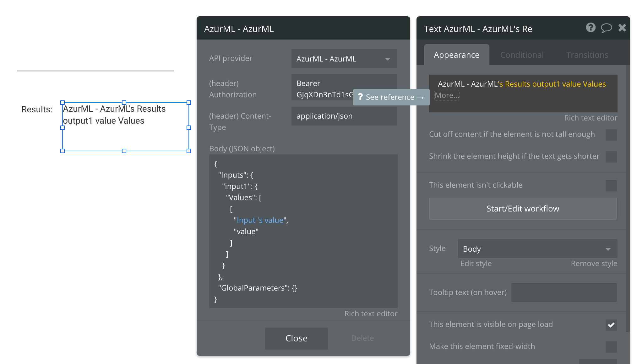The height and width of the screenshot is (364, 637).
Task: Click the Content-Type application/json field
Action: tap(344, 116)
